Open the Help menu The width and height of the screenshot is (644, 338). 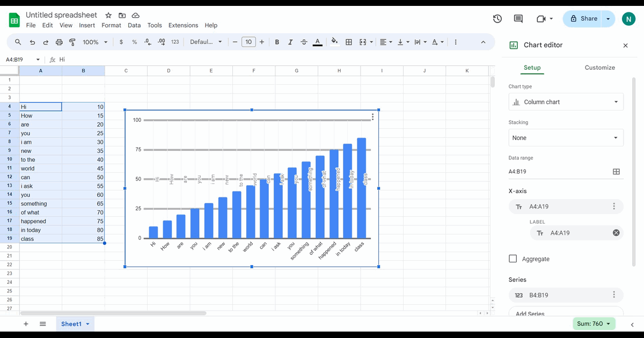(211, 25)
